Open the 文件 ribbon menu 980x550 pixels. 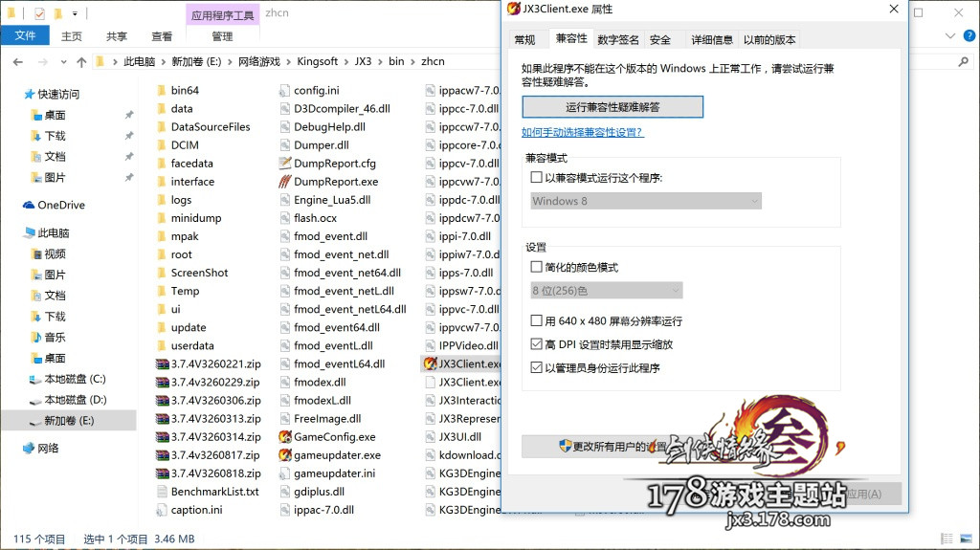pos(25,35)
